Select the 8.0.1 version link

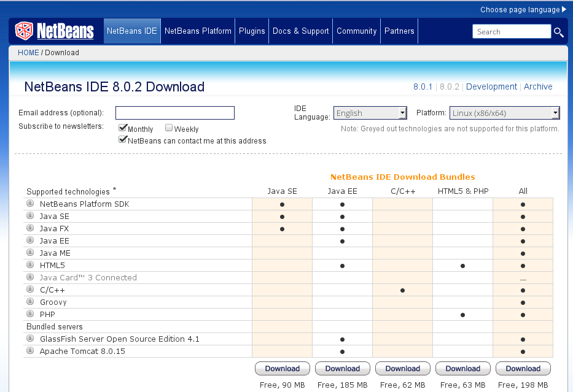[x=423, y=86]
